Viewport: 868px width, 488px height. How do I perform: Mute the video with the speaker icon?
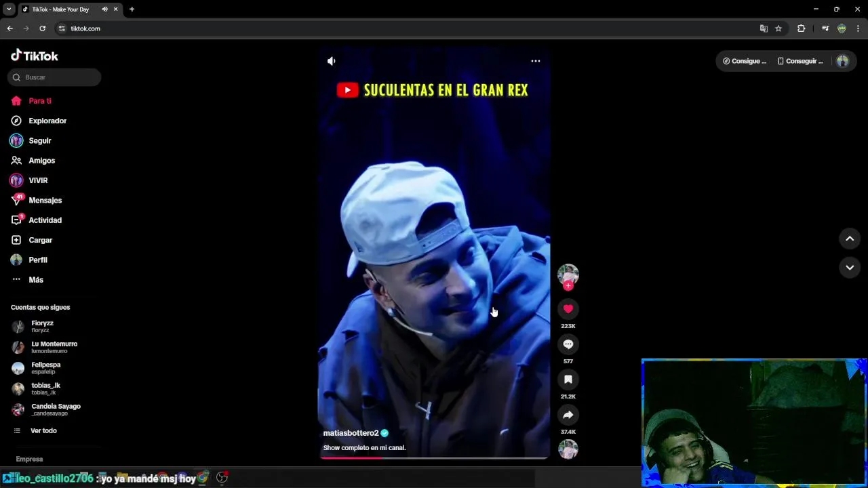(331, 61)
